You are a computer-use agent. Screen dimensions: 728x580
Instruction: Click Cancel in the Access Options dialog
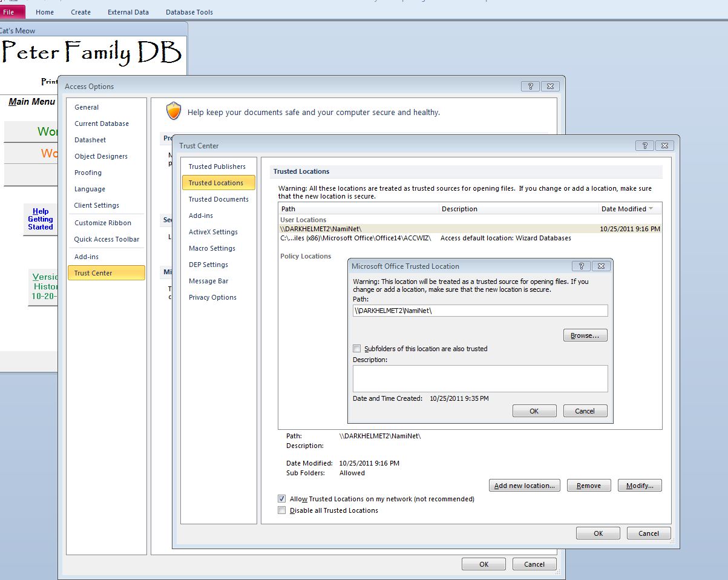(534, 564)
